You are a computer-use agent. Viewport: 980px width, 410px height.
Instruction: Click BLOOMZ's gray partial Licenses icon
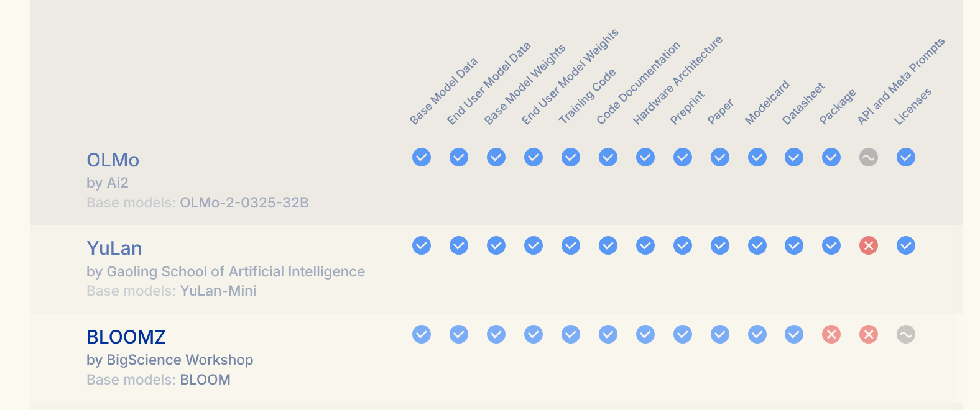pyautogui.click(x=906, y=334)
